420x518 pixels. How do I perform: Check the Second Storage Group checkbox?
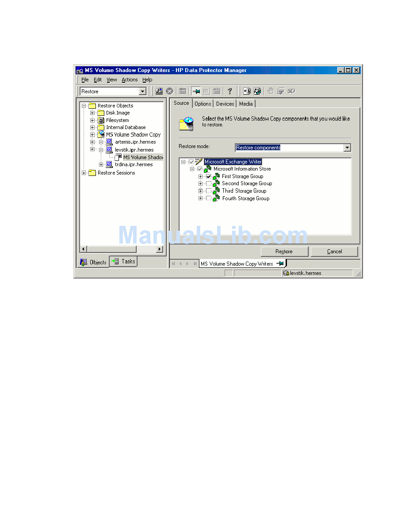pyautogui.click(x=209, y=183)
